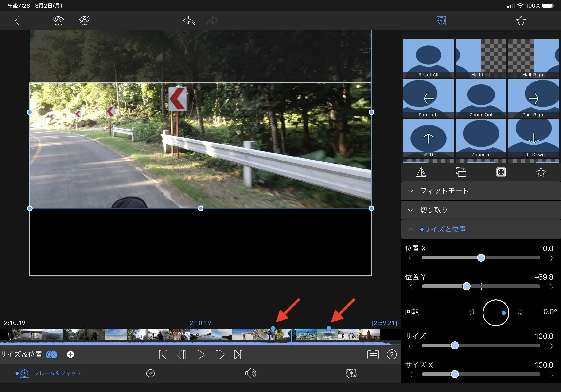Click the first keyframe marker on timeline
Viewport: 561px width, 392px height.
coord(273,329)
